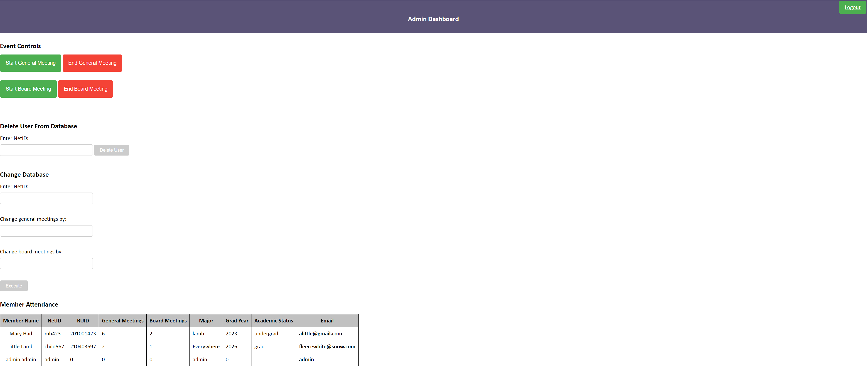Viewport: 868px width, 369px height.
Task: End the Board Meeting
Action: pyautogui.click(x=85, y=89)
